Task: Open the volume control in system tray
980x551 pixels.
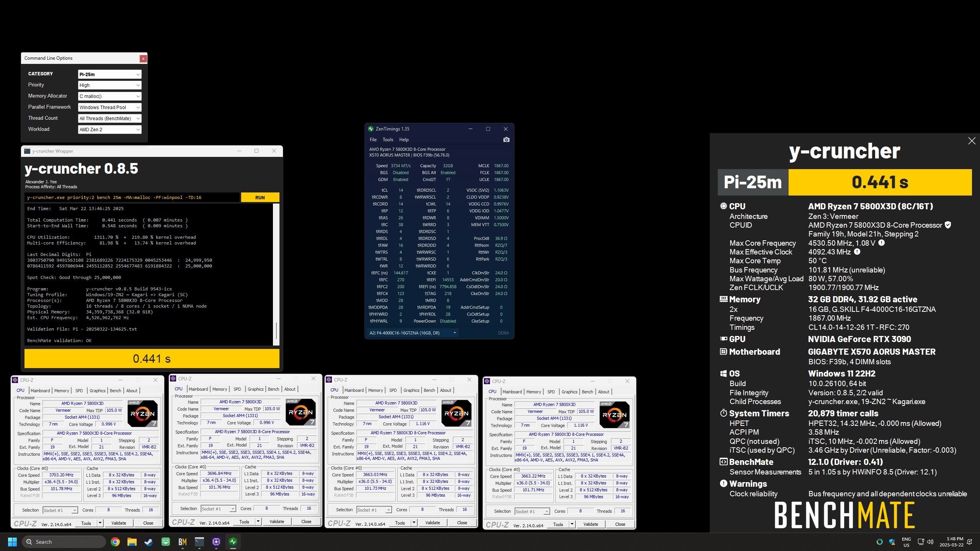Action: pyautogui.click(x=930, y=542)
